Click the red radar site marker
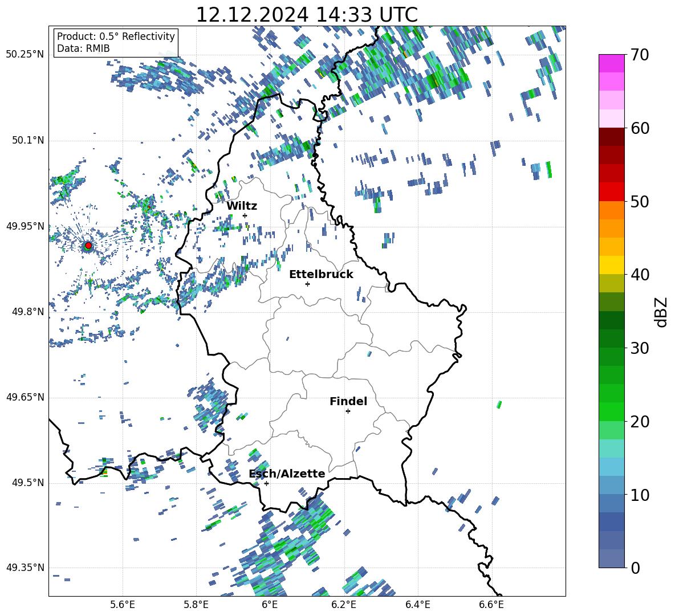Viewport: 675px width, 616px height. 88,246
